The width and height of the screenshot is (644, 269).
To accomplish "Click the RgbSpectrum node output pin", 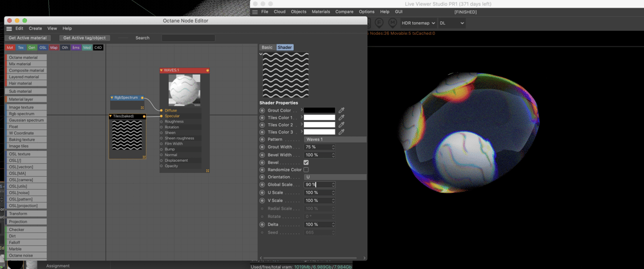I will point(142,98).
